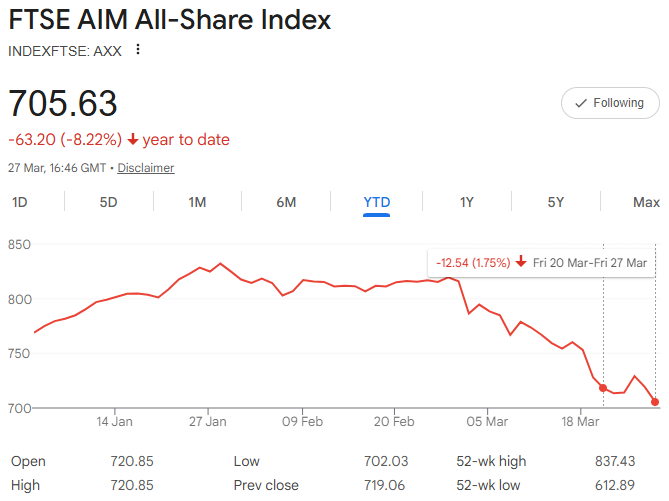Viewport: 669px width, 501px height.
Task: Click the 20 Mar start marker dot
Action: 603,387
